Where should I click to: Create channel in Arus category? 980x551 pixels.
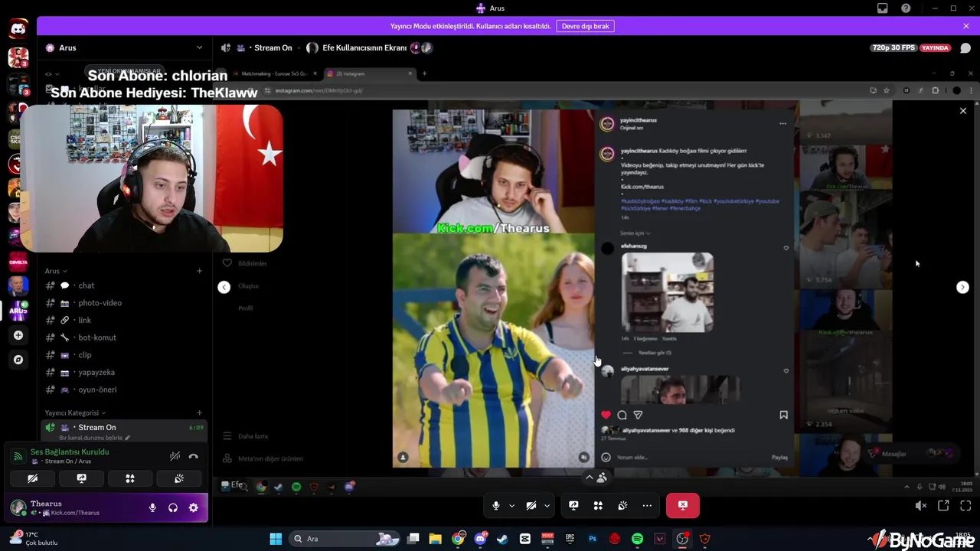click(199, 271)
